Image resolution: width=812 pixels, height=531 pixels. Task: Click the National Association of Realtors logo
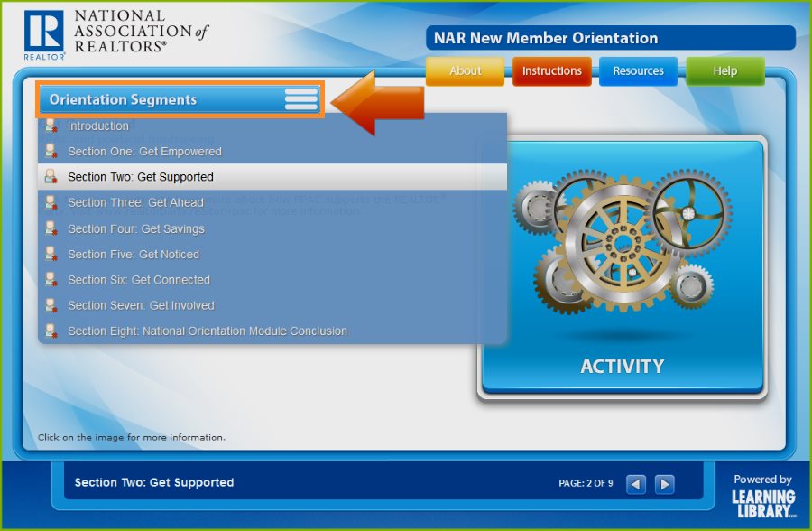click(115, 34)
